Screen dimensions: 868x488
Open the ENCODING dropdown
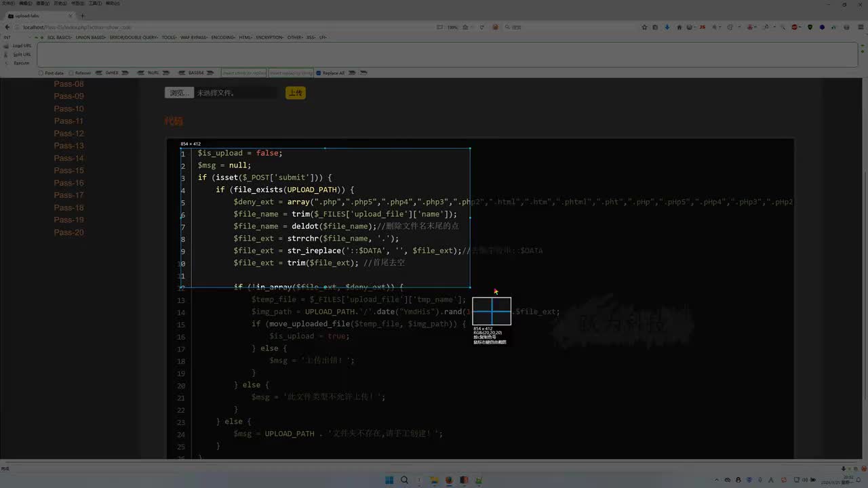click(224, 37)
